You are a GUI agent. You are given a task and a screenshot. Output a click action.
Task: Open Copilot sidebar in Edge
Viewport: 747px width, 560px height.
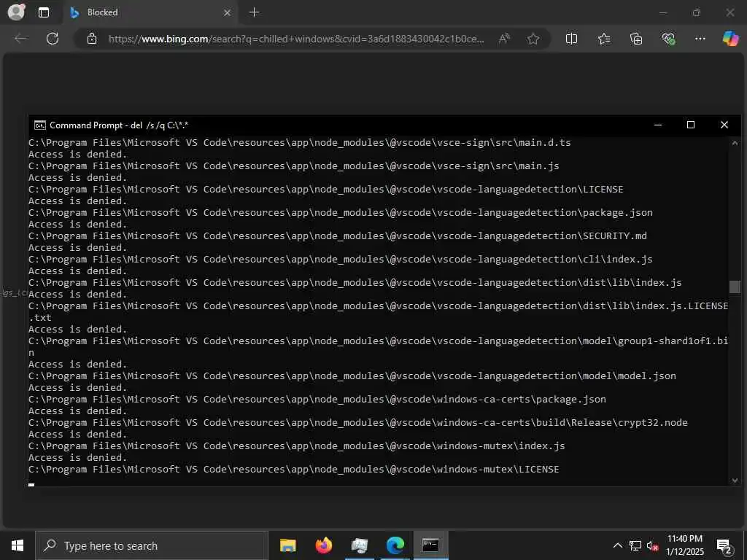pyautogui.click(x=730, y=39)
